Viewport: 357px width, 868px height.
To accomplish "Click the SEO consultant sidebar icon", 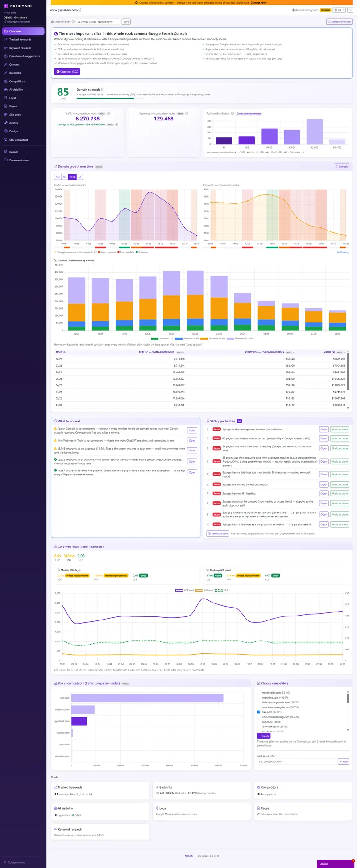I will 5,140.
